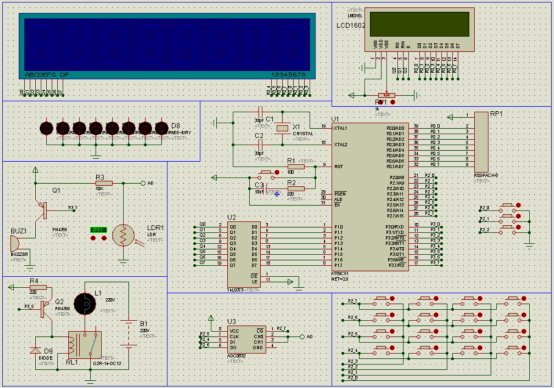Select the U2 latch chip
The image size is (554, 388).
pos(244,254)
